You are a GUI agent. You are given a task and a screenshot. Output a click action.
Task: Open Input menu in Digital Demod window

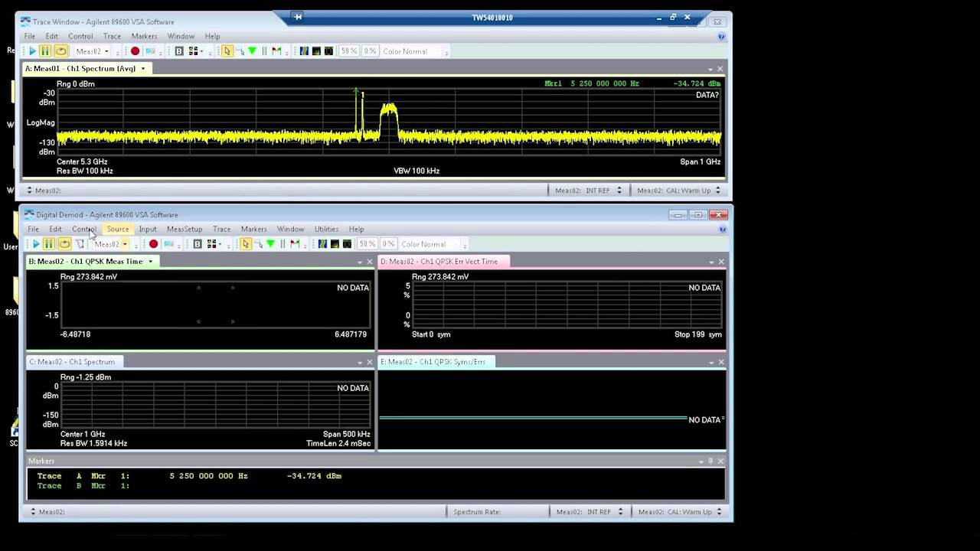click(x=148, y=229)
